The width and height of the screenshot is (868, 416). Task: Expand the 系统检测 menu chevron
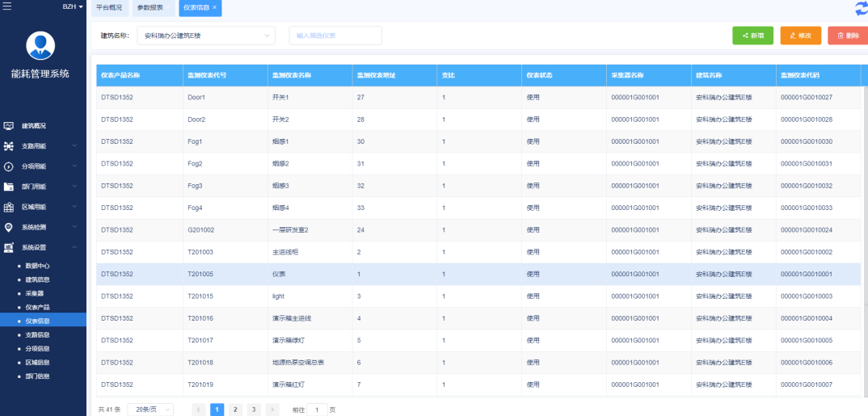(74, 227)
